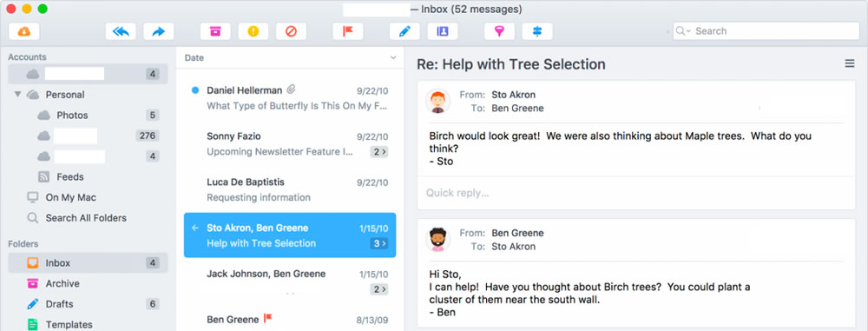Click the reply arrow indicator on selected conversation
The image size is (868, 331).
pos(194,228)
